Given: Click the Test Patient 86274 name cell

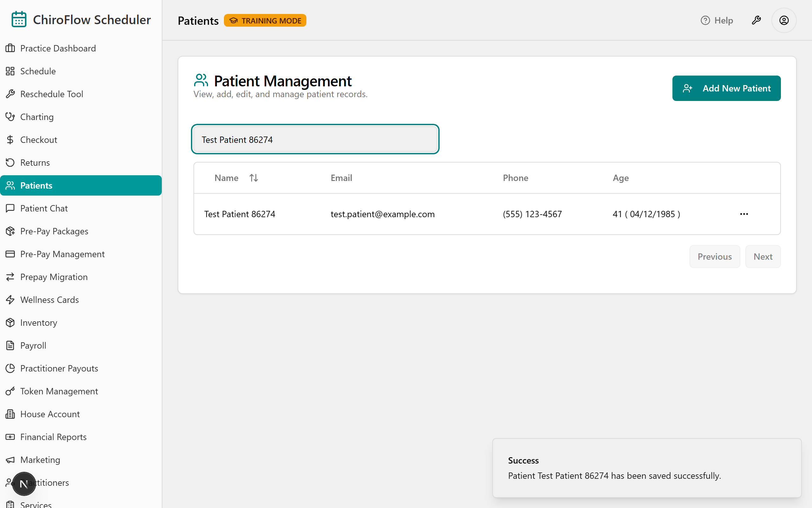Looking at the screenshot, I should pos(239,214).
